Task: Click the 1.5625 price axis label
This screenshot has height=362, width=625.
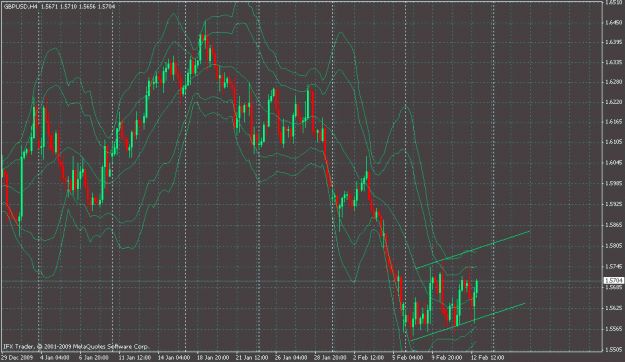Action: point(614,308)
